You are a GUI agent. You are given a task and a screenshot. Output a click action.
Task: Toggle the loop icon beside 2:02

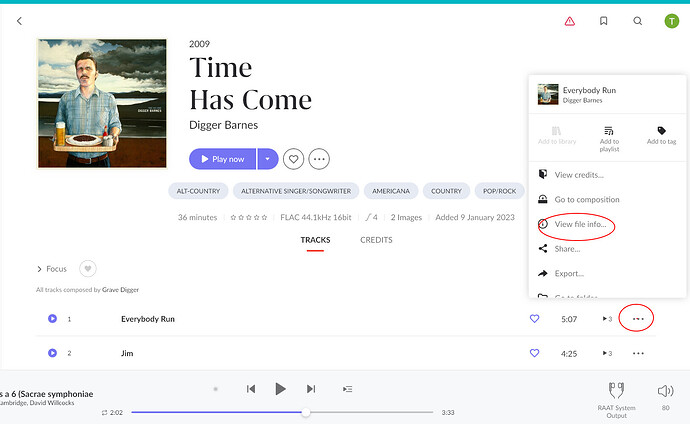pos(104,413)
